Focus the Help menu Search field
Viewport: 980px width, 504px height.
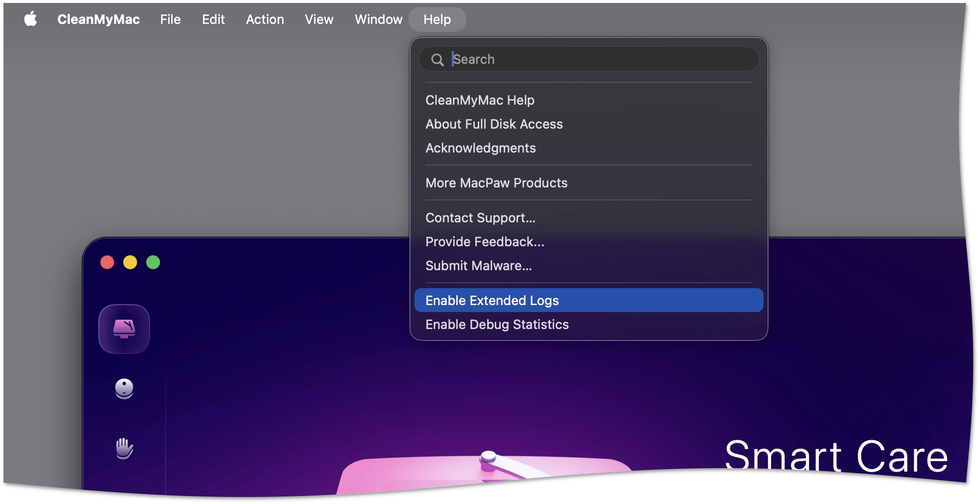click(x=589, y=59)
